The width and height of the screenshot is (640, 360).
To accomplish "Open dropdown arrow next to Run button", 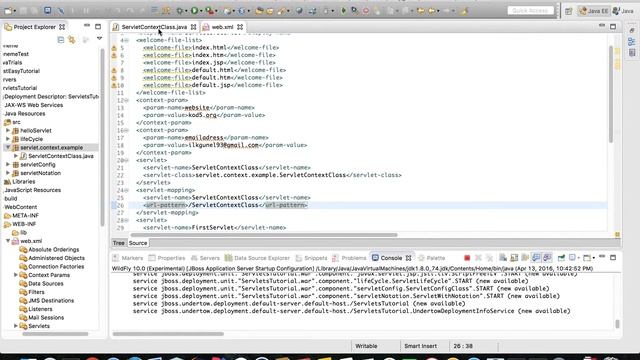I will pos(201,11).
